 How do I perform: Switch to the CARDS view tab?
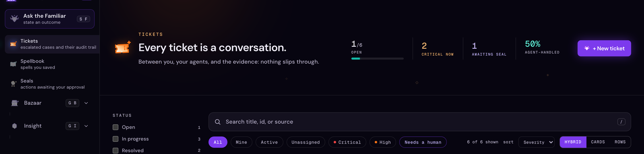coord(598,142)
